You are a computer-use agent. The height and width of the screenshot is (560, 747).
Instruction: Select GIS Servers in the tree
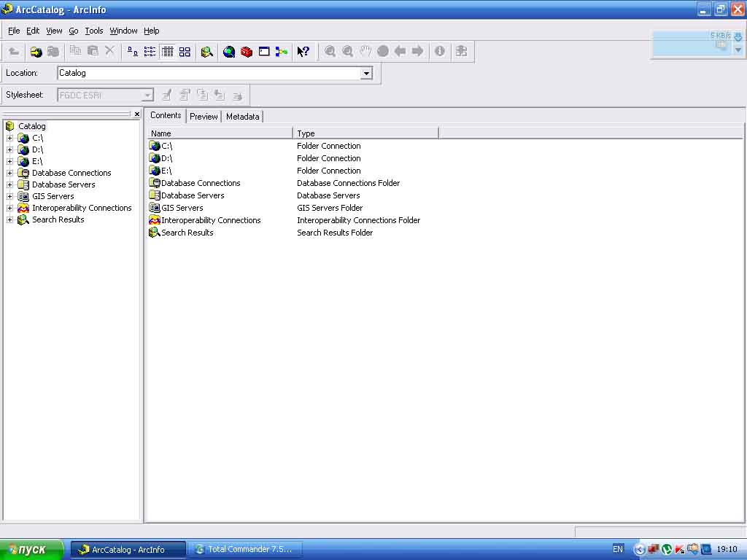(53, 196)
